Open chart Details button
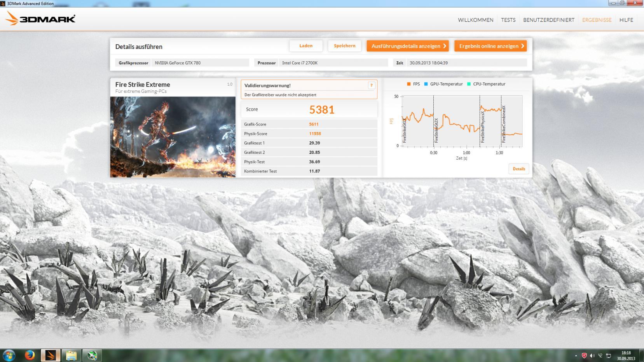The width and height of the screenshot is (644, 362). point(519,169)
